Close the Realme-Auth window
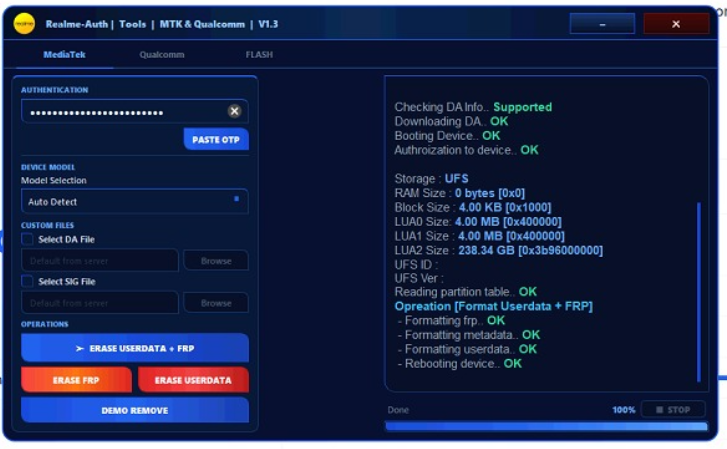Image resolution: width=727 pixels, height=449 pixels. 676,24
